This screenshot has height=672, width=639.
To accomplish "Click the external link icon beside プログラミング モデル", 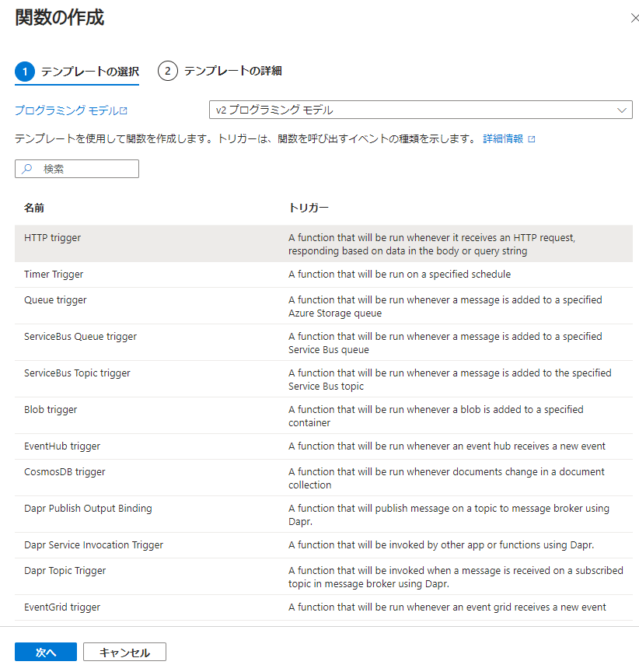I will click(124, 110).
